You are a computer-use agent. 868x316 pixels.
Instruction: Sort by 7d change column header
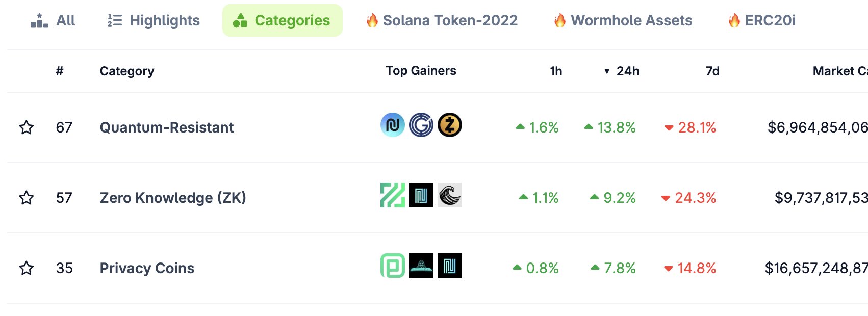tap(712, 71)
